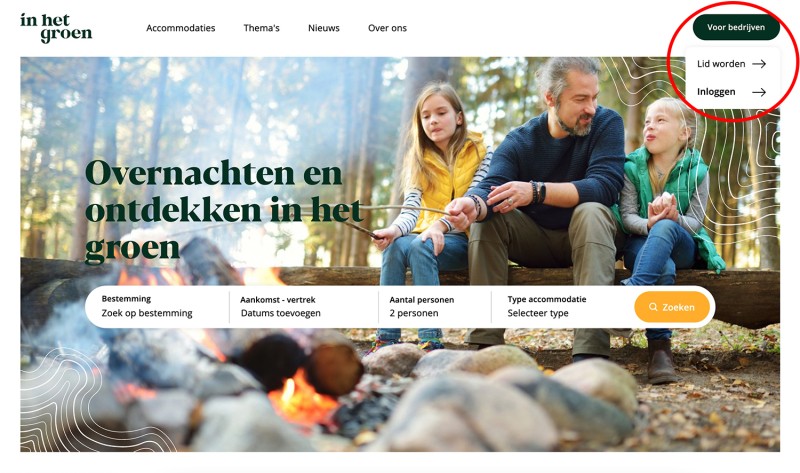Click the Aankomst - vertrek label

click(x=278, y=300)
